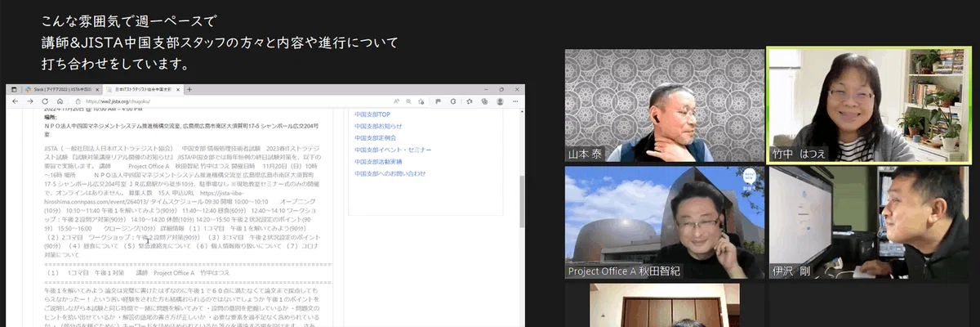Image resolution: width=980 pixels, height=327 pixels.
Task: Open the browser home page icon
Action: click(x=60, y=101)
